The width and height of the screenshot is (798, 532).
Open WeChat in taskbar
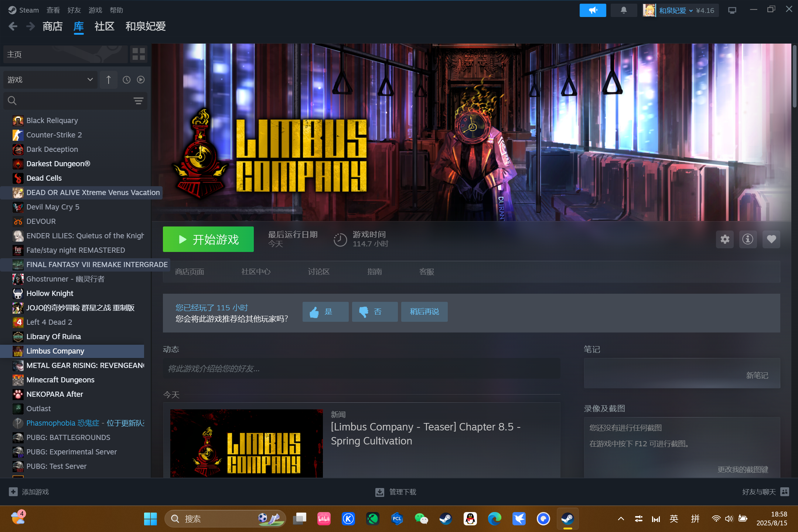click(x=421, y=519)
